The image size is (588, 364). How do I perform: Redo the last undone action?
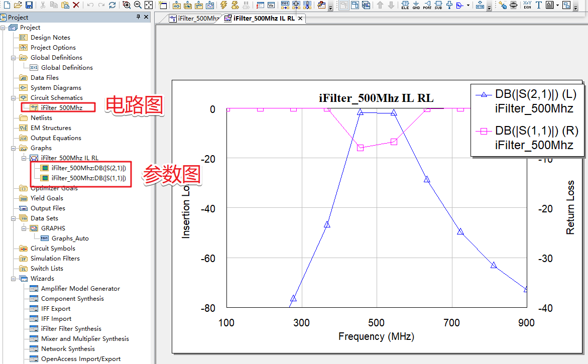pyautogui.click(x=101, y=5)
